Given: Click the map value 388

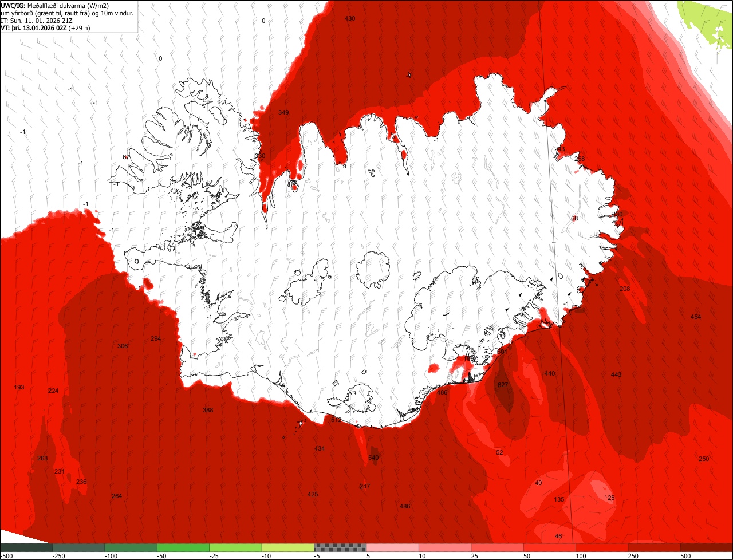Looking at the screenshot, I should pyautogui.click(x=208, y=410).
